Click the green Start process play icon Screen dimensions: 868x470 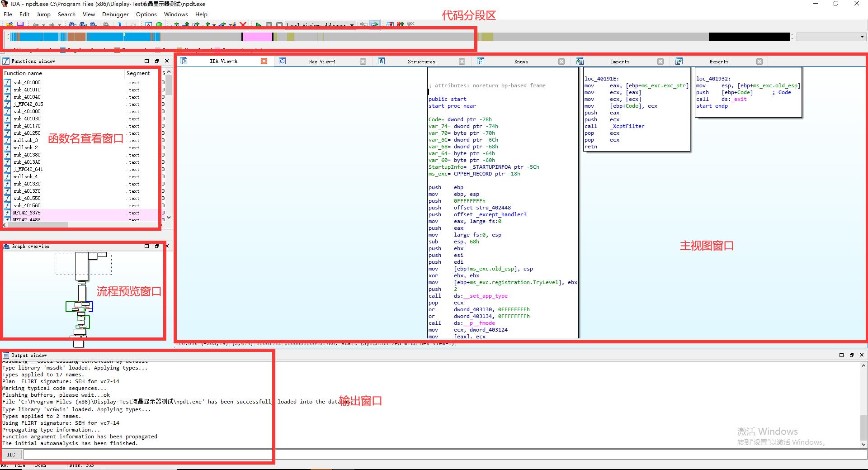click(x=258, y=25)
